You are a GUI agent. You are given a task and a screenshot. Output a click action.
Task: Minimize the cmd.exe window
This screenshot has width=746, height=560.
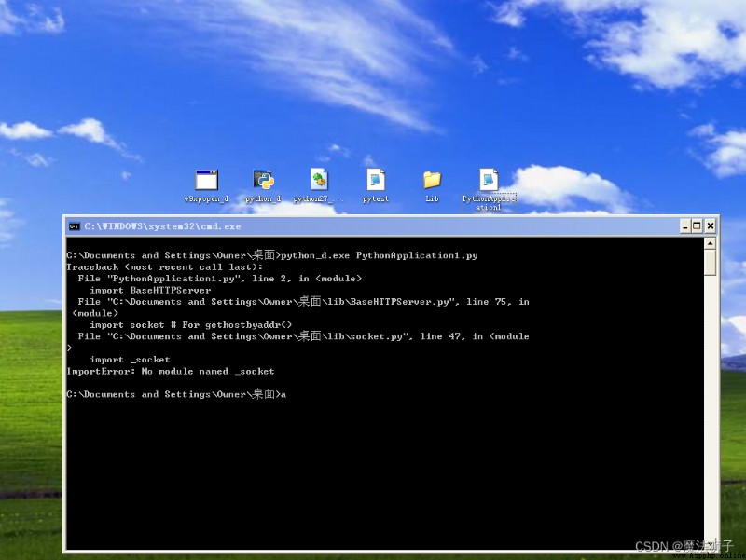point(685,226)
